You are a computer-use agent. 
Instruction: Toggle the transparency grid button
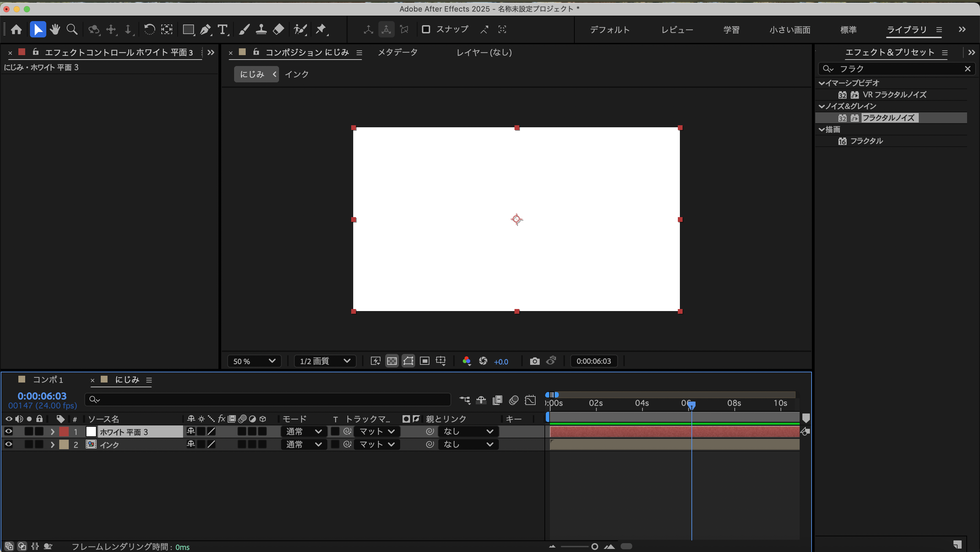[392, 361]
